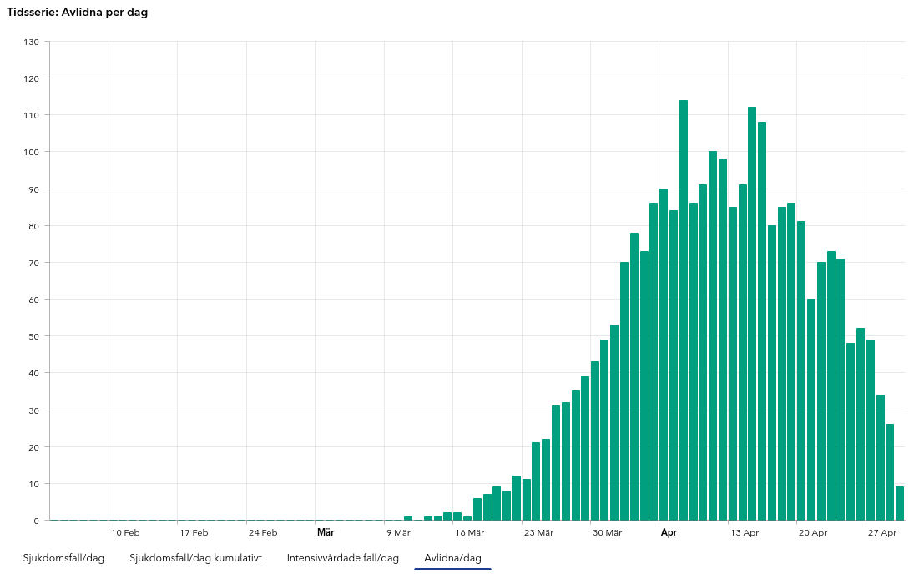Click the '20 Apr' x-axis label
Screen dimensions: 924x579
click(813, 533)
